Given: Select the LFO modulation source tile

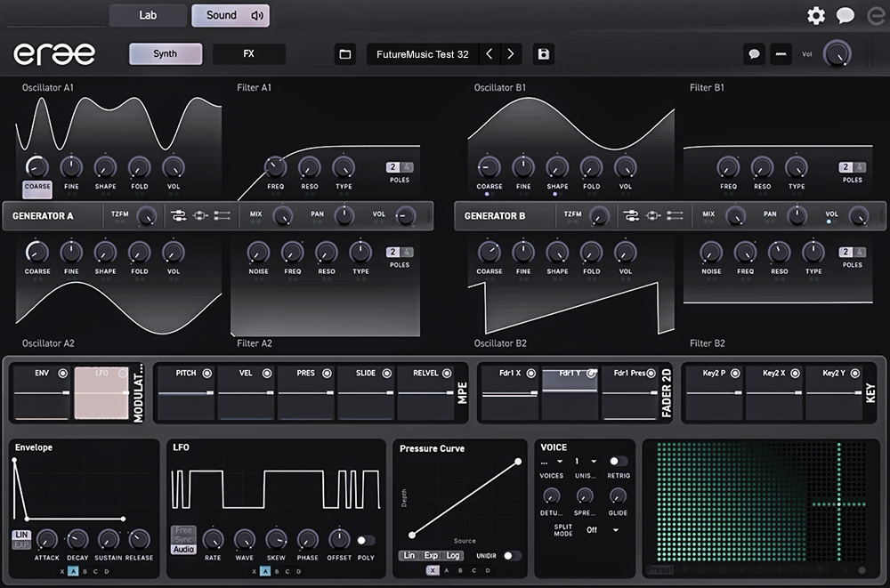Looking at the screenshot, I should tap(101, 393).
